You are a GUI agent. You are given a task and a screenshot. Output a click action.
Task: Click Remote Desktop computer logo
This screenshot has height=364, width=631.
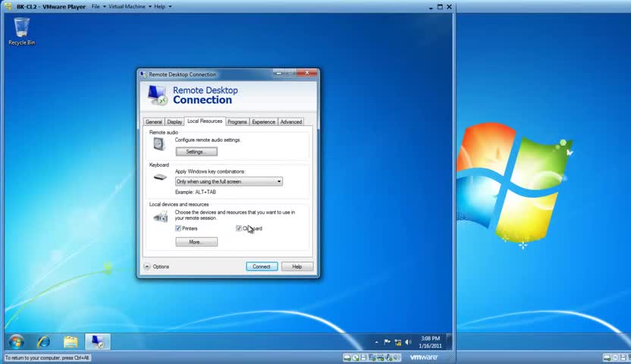pyautogui.click(x=157, y=95)
